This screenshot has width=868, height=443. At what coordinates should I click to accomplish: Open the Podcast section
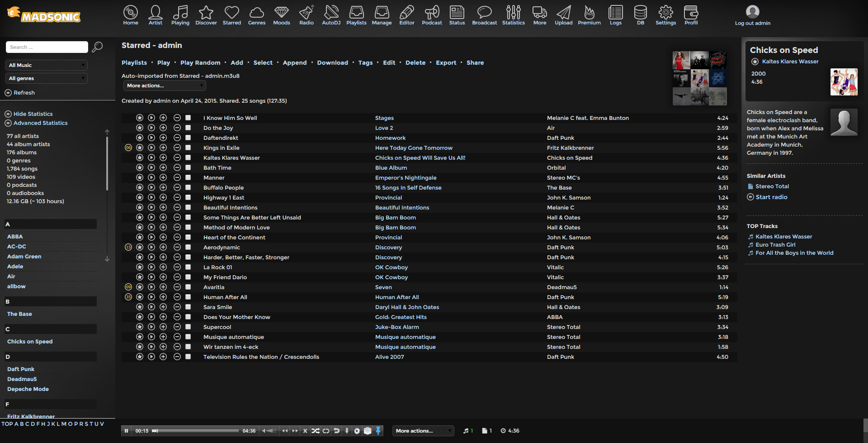[x=431, y=15]
